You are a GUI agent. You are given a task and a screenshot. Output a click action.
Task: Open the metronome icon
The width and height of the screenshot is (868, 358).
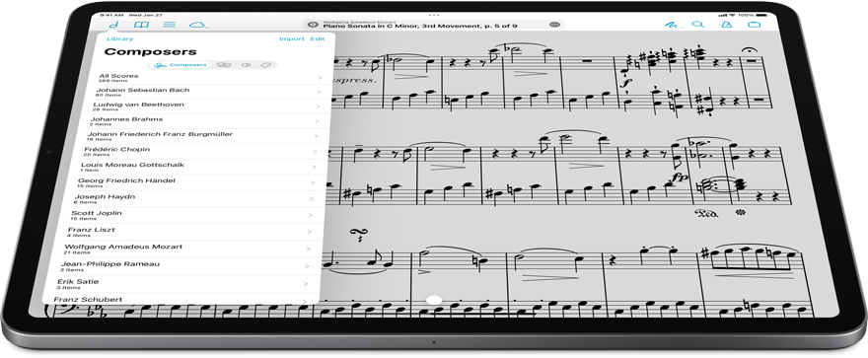coord(726,25)
